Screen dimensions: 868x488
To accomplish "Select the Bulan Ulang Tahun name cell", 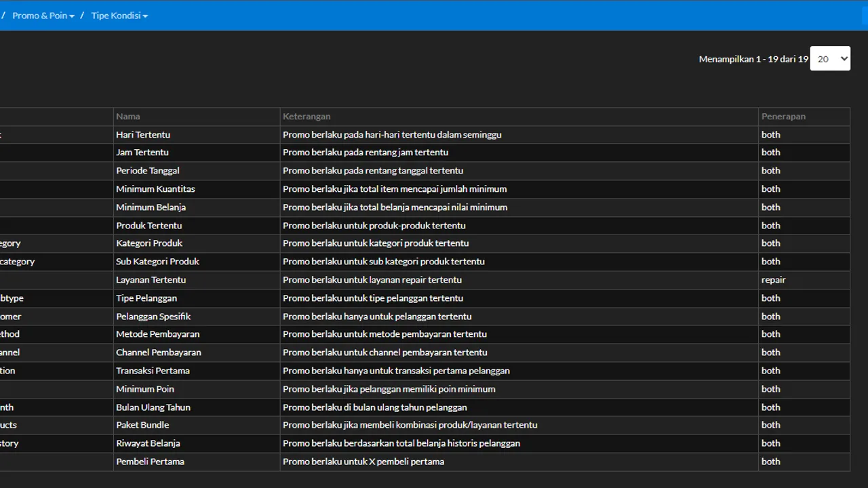I will (197, 407).
